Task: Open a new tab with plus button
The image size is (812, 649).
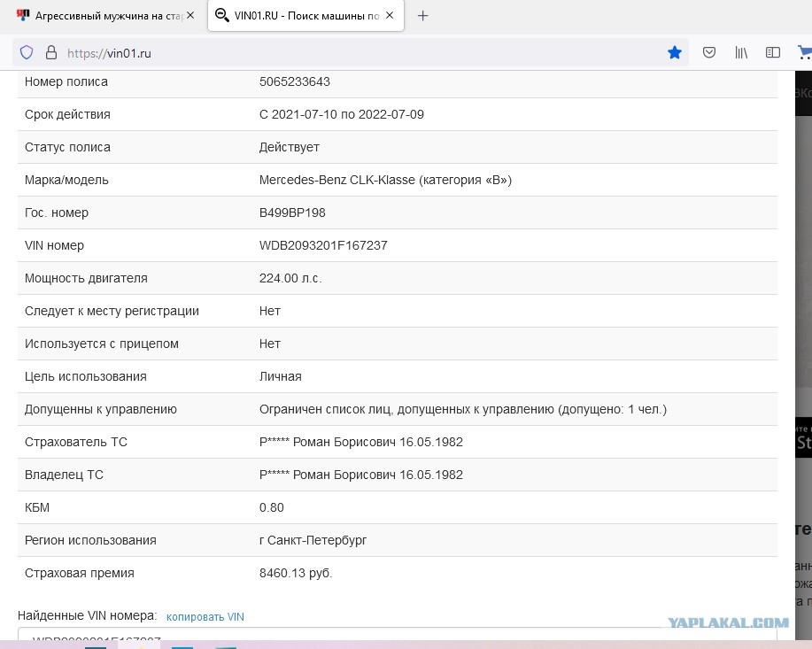Action: coord(422,16)
